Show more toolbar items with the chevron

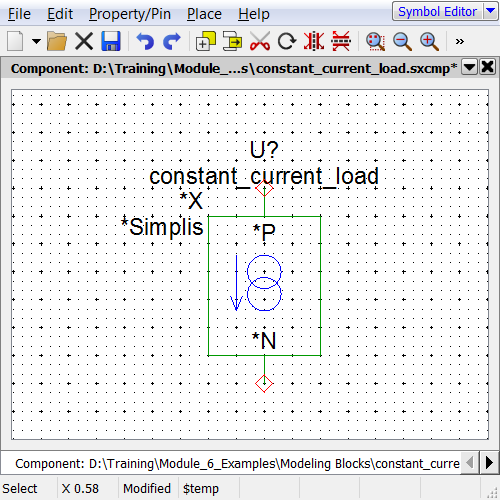tap(460, 41)
